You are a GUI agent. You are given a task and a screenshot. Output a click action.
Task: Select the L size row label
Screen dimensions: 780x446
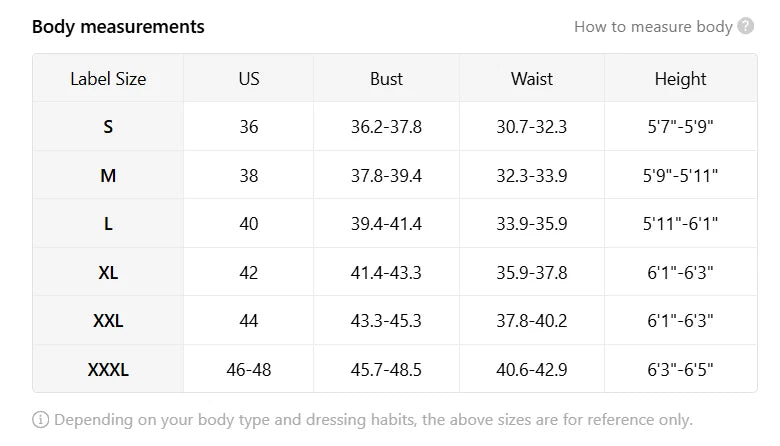click(108, 224)
